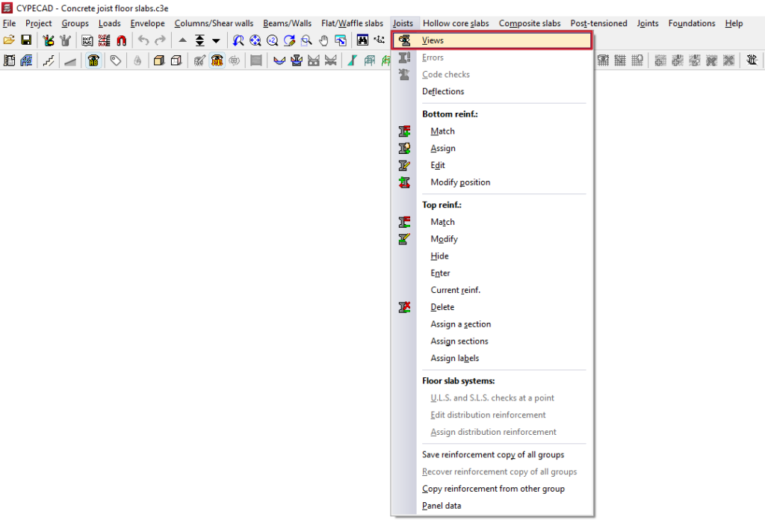Image resolution: width=765 pixels, height=532 pixels.
Task: Click the staircase icon in second toolbar
Action: [49, 61]
